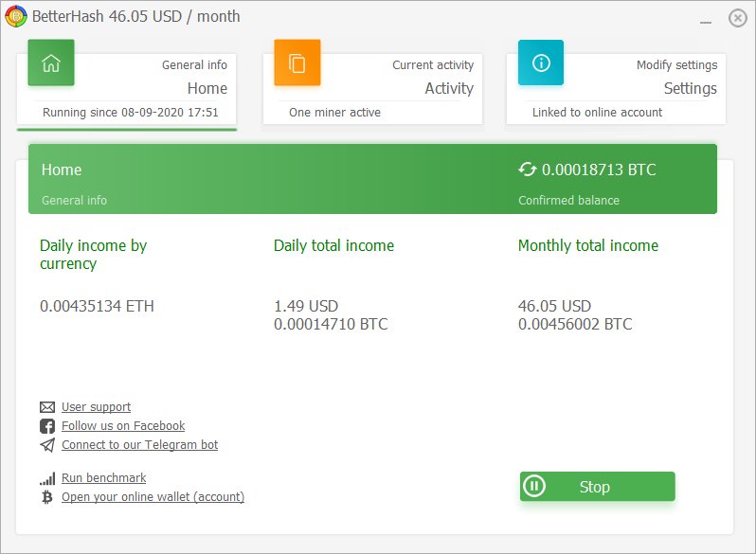Open the User support link
The image size is (756, 554).
tap(96, 407)
